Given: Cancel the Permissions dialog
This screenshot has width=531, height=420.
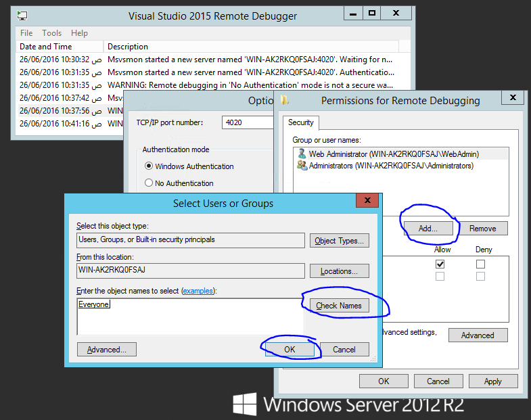Looking at the screenshot, I should pos(438,381).
